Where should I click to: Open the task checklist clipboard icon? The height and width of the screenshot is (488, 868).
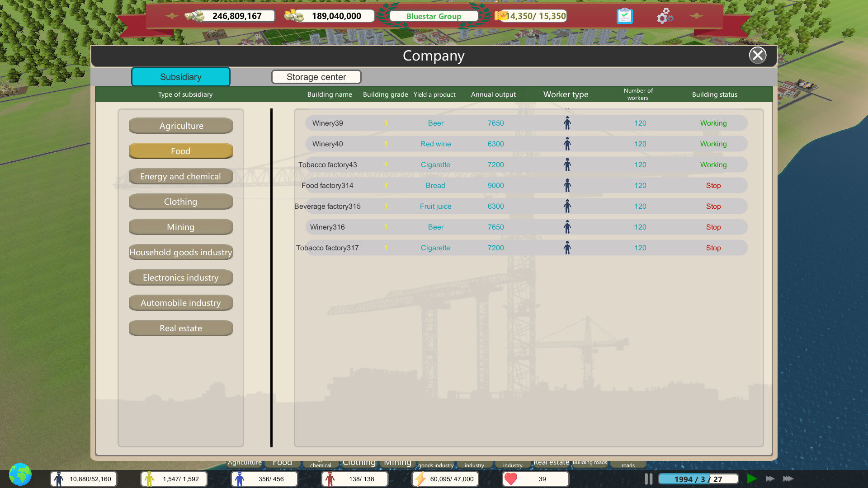pos(624,16)
